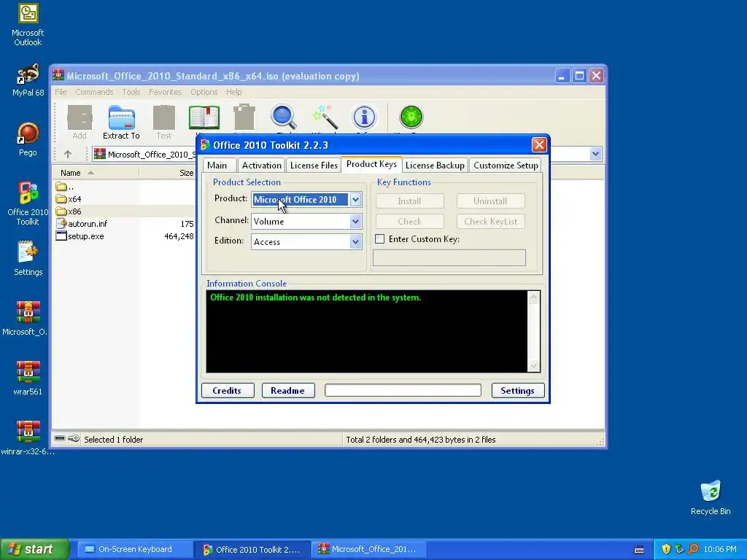747x560 pixels.
Task: Open the Recycle Bin
Action: pos(711,497)
